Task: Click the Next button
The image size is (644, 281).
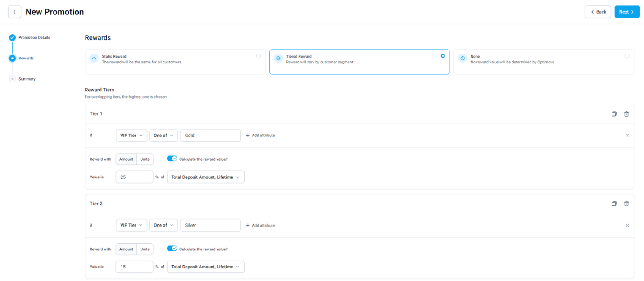Action: (627, 12)
